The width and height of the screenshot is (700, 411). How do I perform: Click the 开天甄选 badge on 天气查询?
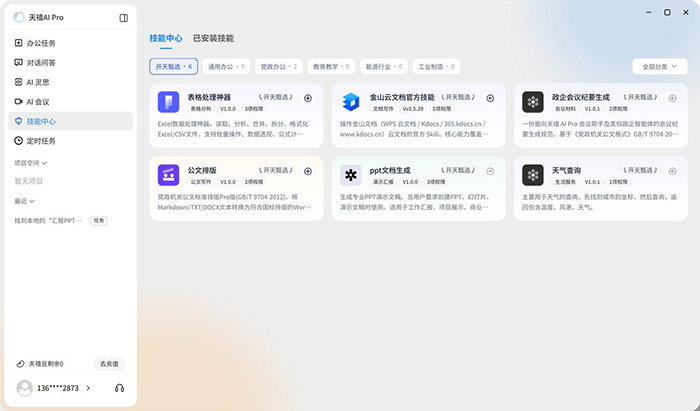[x=640, y=170]
